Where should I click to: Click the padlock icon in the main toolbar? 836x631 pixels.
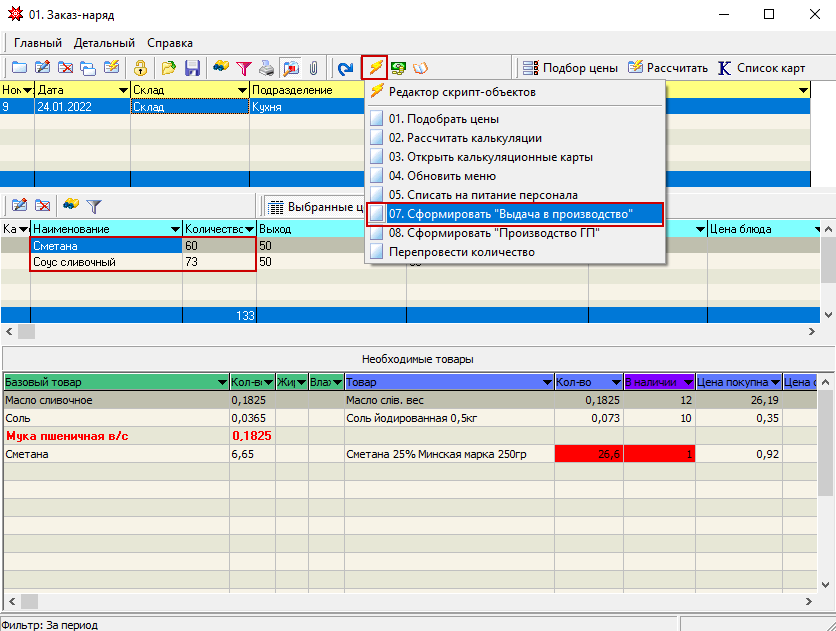click(x=141, y=68)
